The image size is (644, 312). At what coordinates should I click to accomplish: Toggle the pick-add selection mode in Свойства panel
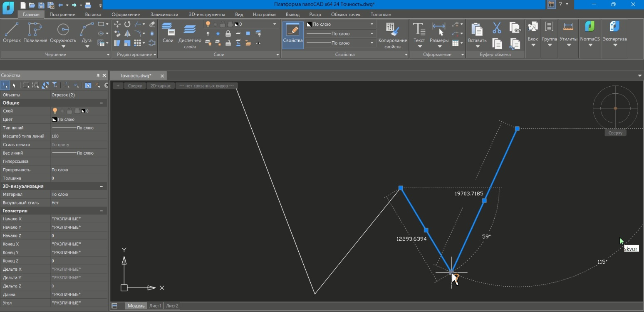click(5, 85)
